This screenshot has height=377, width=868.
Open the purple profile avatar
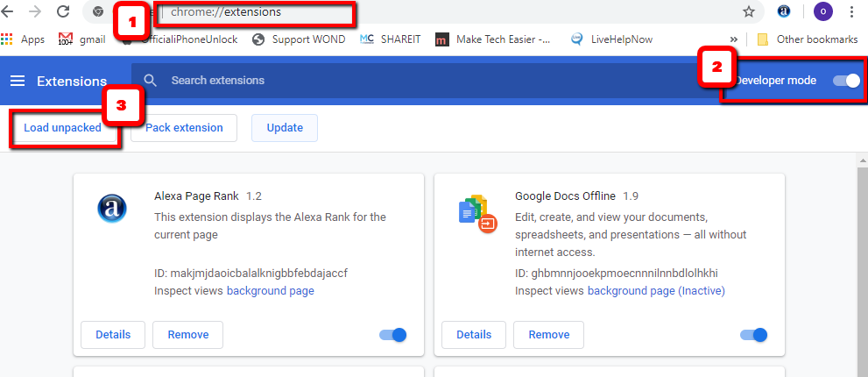tap(822, 12)
